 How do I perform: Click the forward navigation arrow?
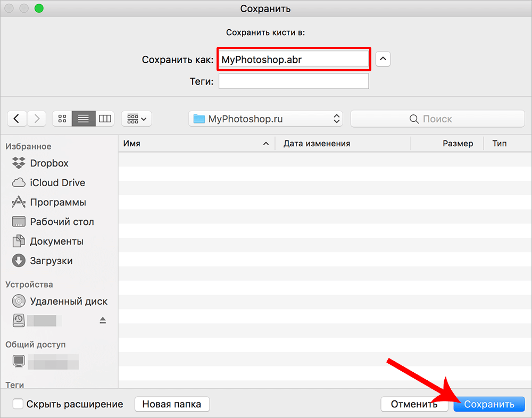point(36,119)
